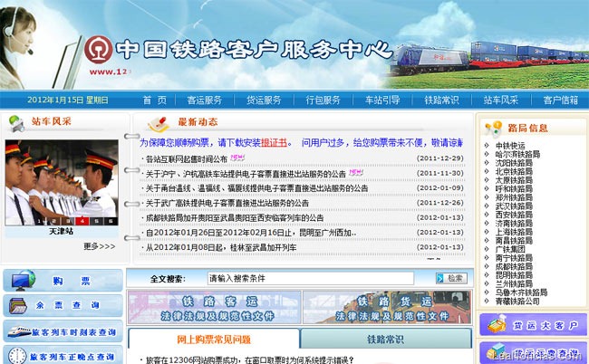Open the 天津站 staff photo
This screenshot has width=589, height=364.
tap(62, 183)
